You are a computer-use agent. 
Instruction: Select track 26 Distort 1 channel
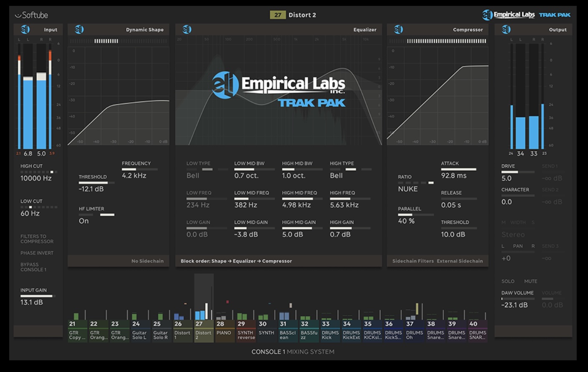(x=183, y=331)
